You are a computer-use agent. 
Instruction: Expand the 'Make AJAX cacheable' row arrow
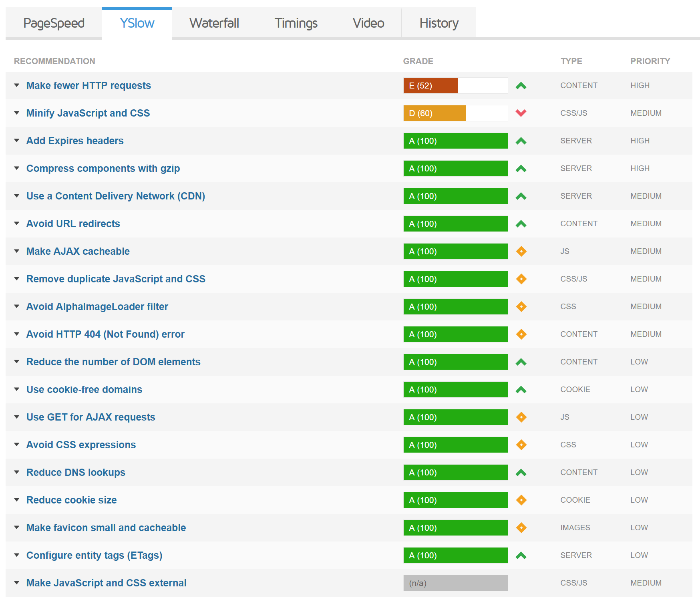tap(17, 251)
